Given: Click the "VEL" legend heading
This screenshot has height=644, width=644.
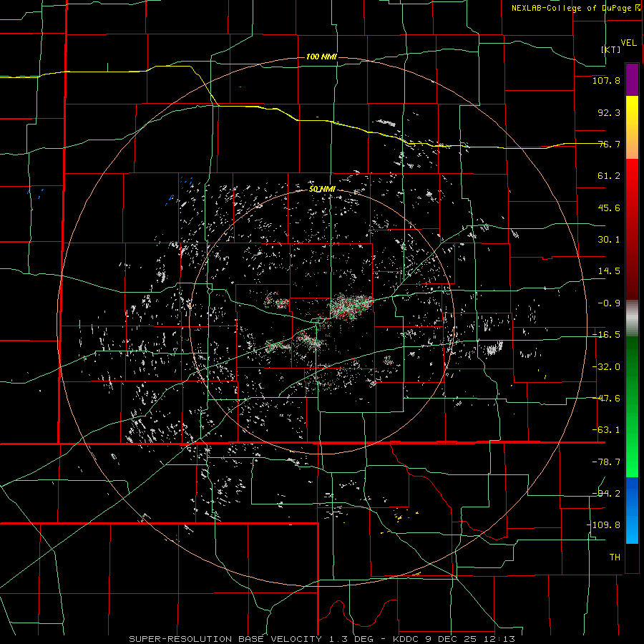Looking at the screenshot, I should 628,42.
